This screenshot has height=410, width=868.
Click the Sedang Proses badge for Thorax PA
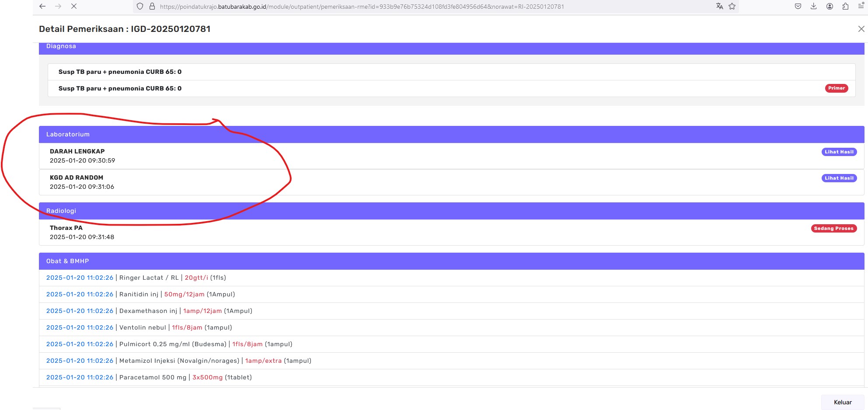pos(833,229)
